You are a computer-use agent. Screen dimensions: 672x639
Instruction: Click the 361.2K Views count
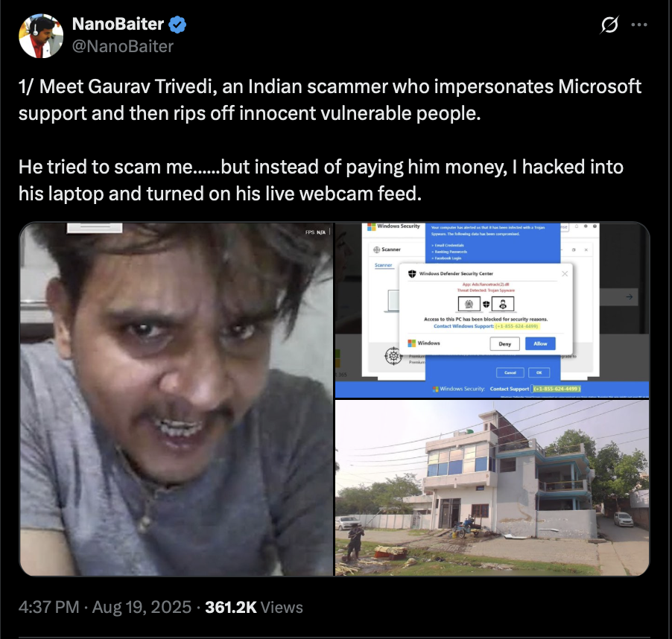click(x=254, y=607)
